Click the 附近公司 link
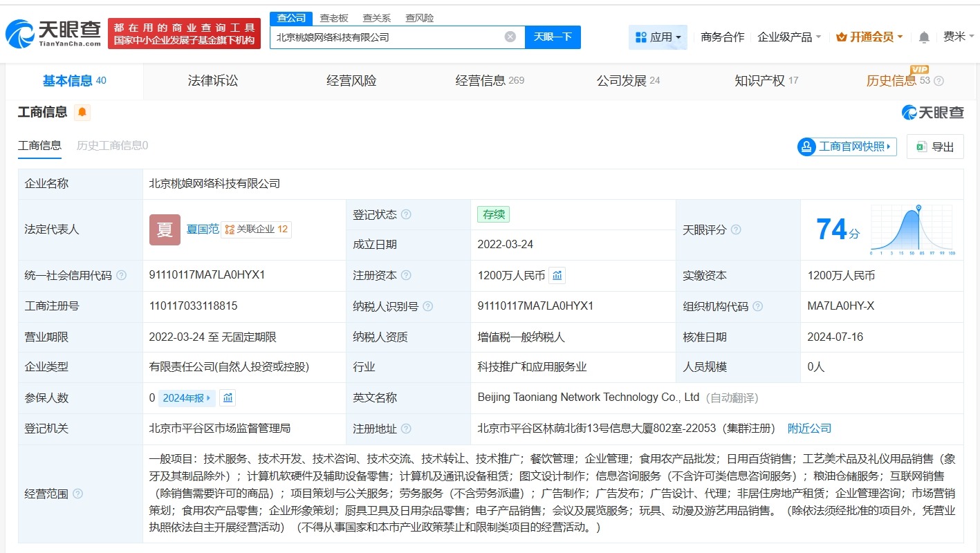Image resolution: width=980 pixels, height=553 pixels. 809,428
